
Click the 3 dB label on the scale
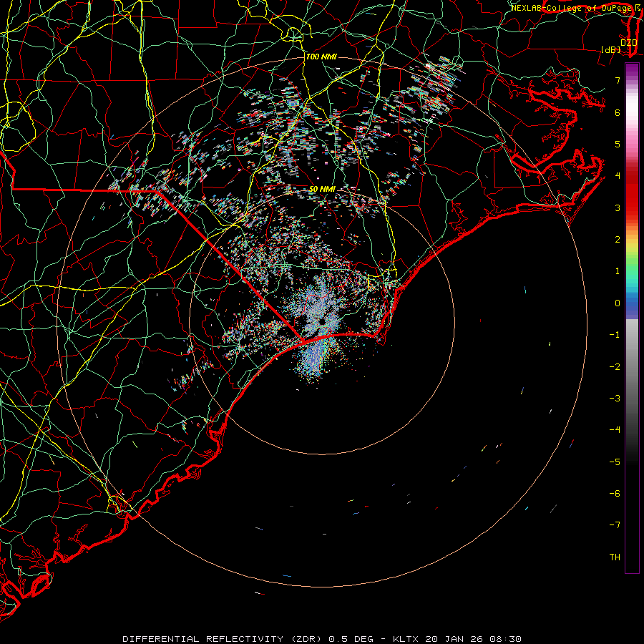click(x=618, y=208)
